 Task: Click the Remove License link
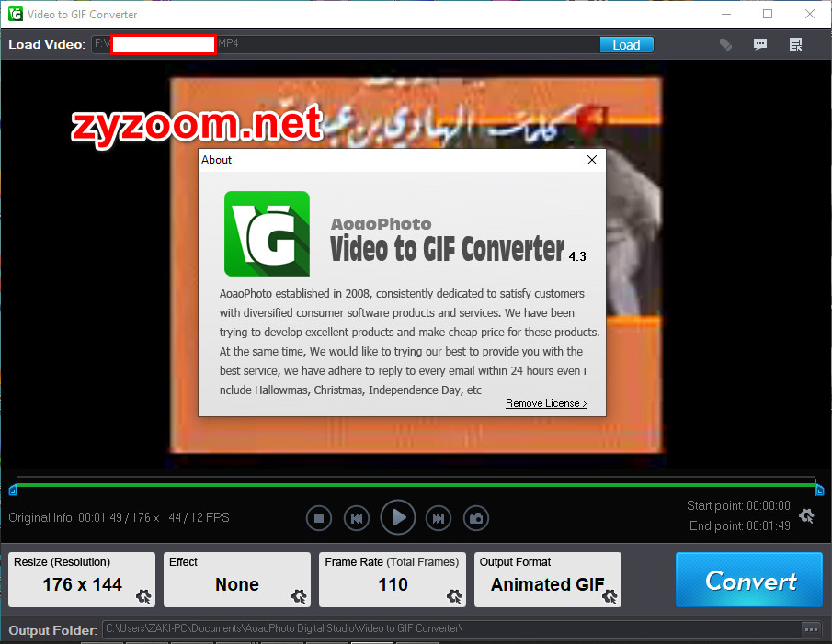[x=546, y=403]
